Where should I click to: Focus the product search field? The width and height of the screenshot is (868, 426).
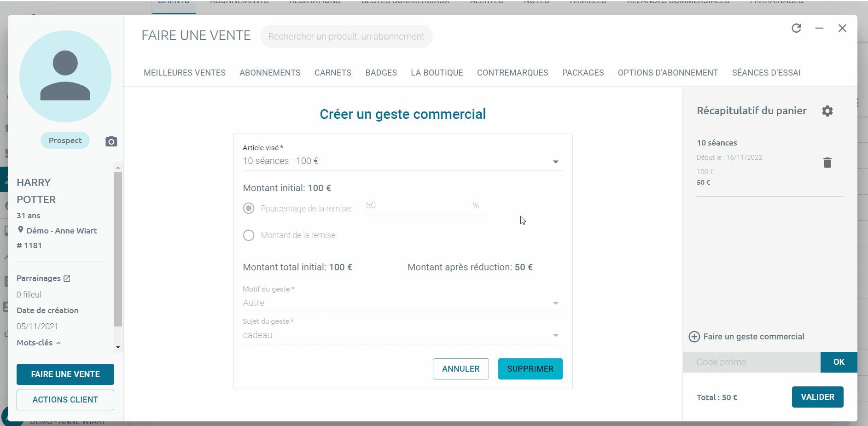click(x=346, y=36)
